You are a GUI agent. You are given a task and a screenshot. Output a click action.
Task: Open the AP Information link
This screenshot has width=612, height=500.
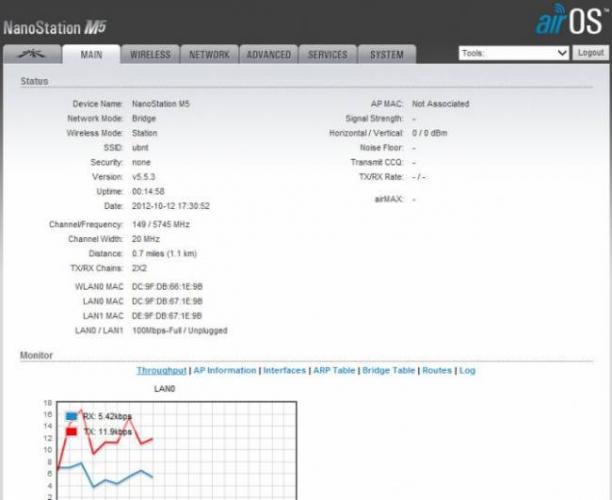(x=224, y=370)
